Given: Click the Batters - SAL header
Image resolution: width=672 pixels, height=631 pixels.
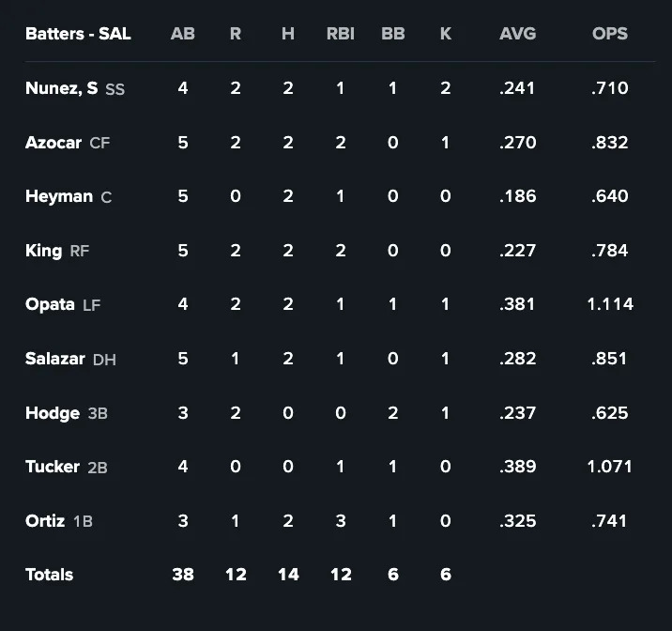Looking at the screenshot, I should coord(78,34).
